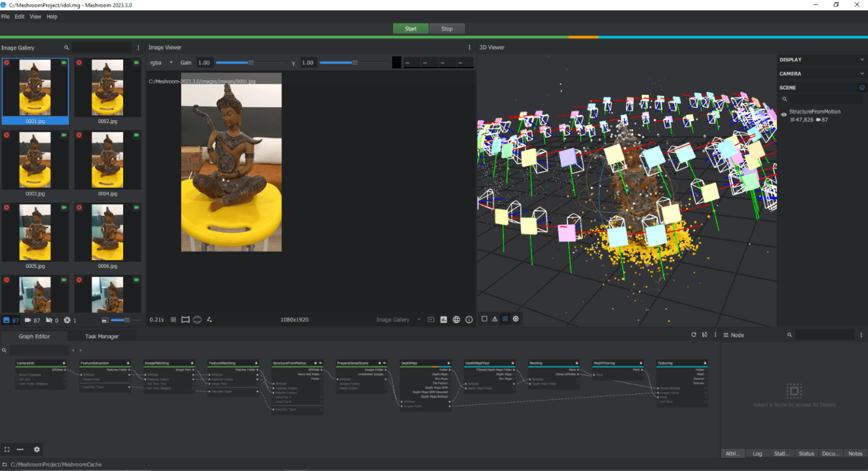
Task: Open the fisheye circle view tool
Action: 197,320
